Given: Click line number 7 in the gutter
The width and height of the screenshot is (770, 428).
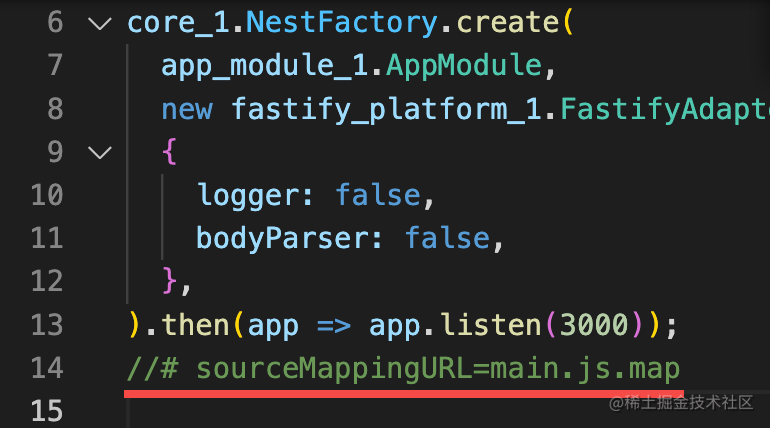Looking at the screenshot, I should pyautogui.click(x=55, y=65).
